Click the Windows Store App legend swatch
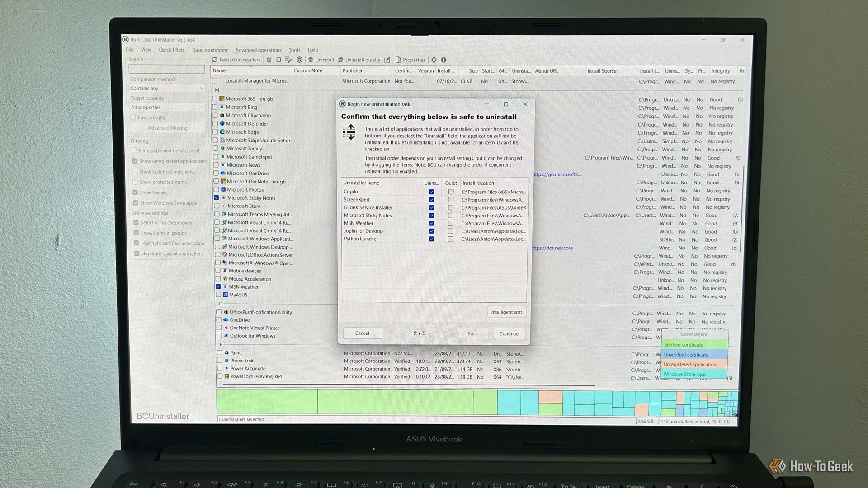Viewport: 868px width, 488px height. click(x=694, y=374)
